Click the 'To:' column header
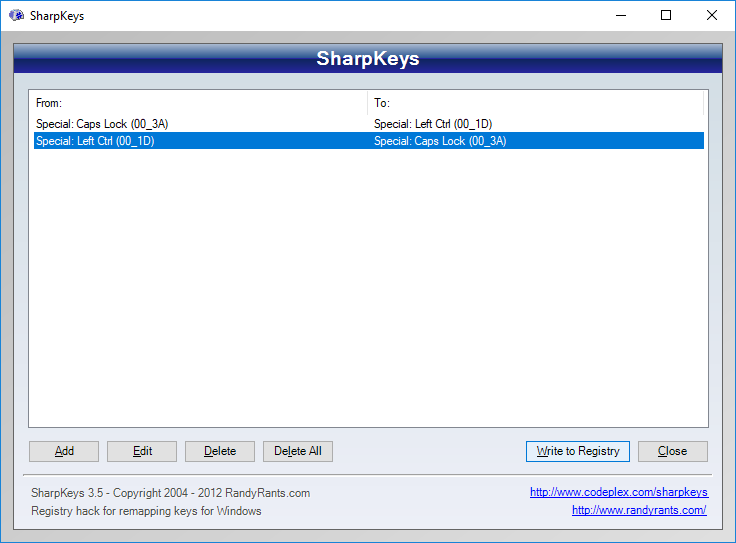Screen dimensions: 736x543 535,103
